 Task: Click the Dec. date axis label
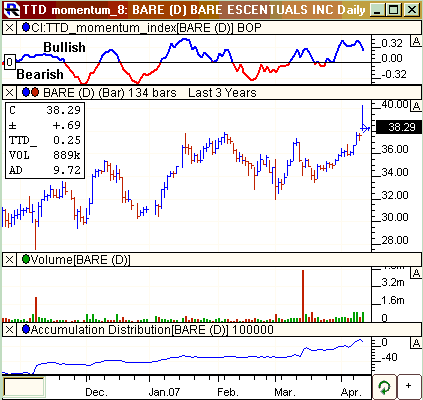click(x=96, y=392)
